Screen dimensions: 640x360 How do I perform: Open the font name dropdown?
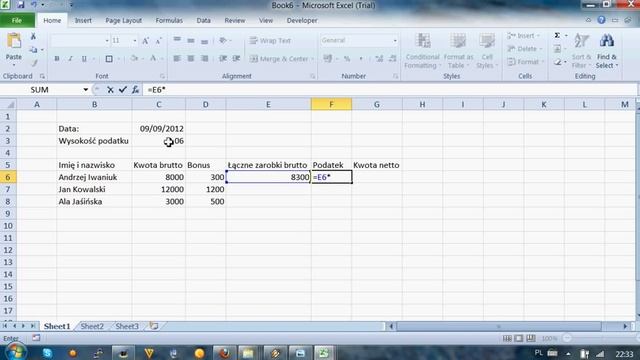tap(107, 41)
